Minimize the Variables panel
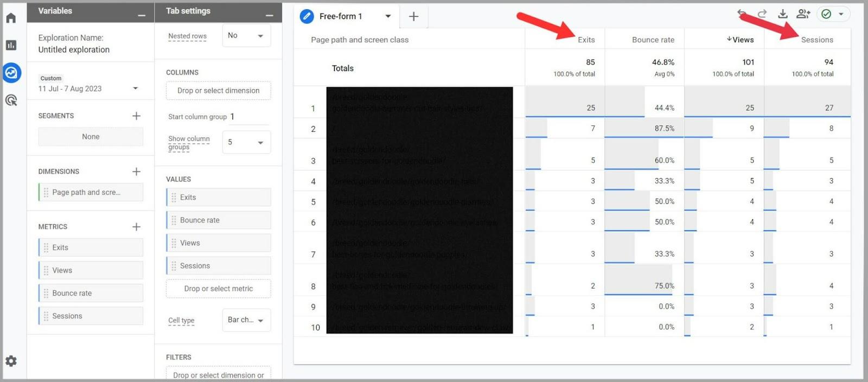Viewport: 868px width, 382px height. (142, 15)
